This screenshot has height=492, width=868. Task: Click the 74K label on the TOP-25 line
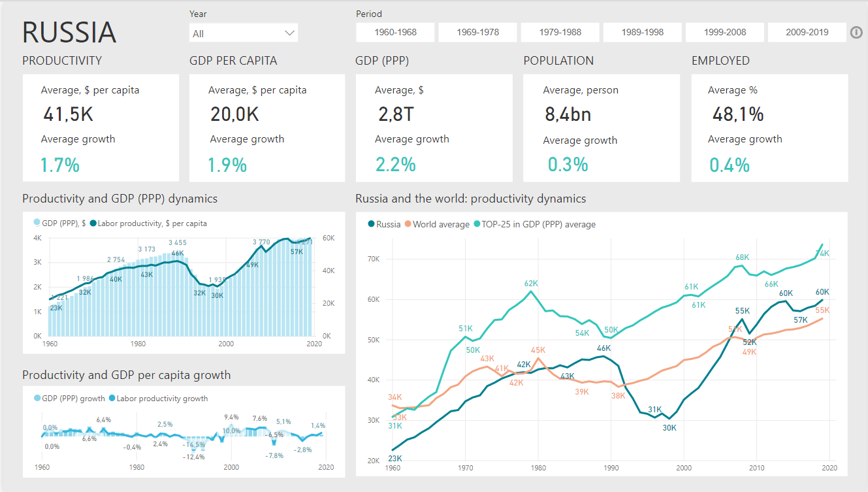pos(822,254)
